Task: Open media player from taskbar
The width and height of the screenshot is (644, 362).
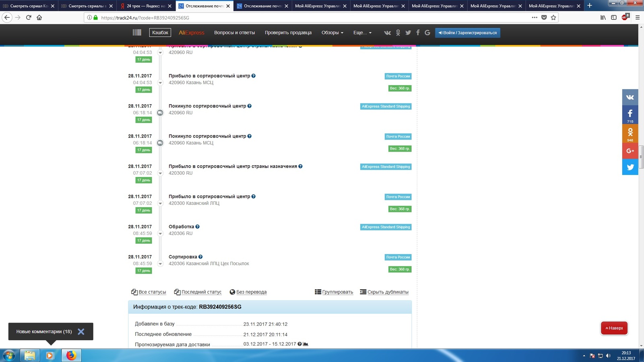Action: 50,356
